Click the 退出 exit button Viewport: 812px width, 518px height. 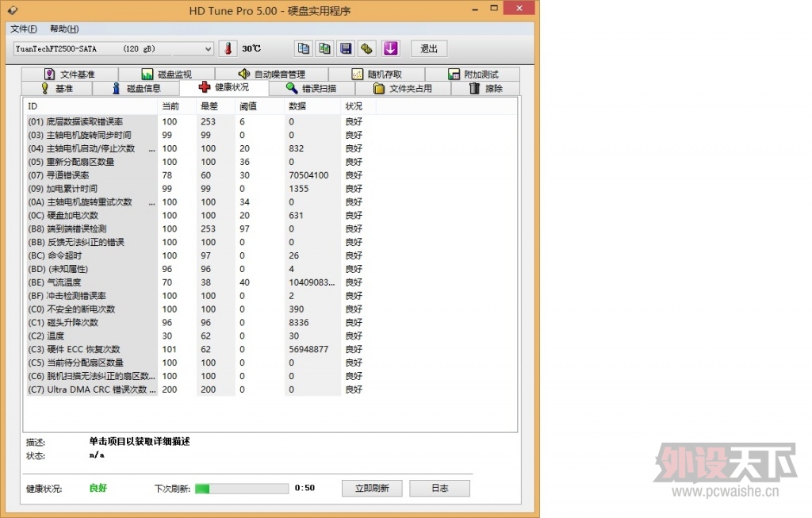pos(429,48)
